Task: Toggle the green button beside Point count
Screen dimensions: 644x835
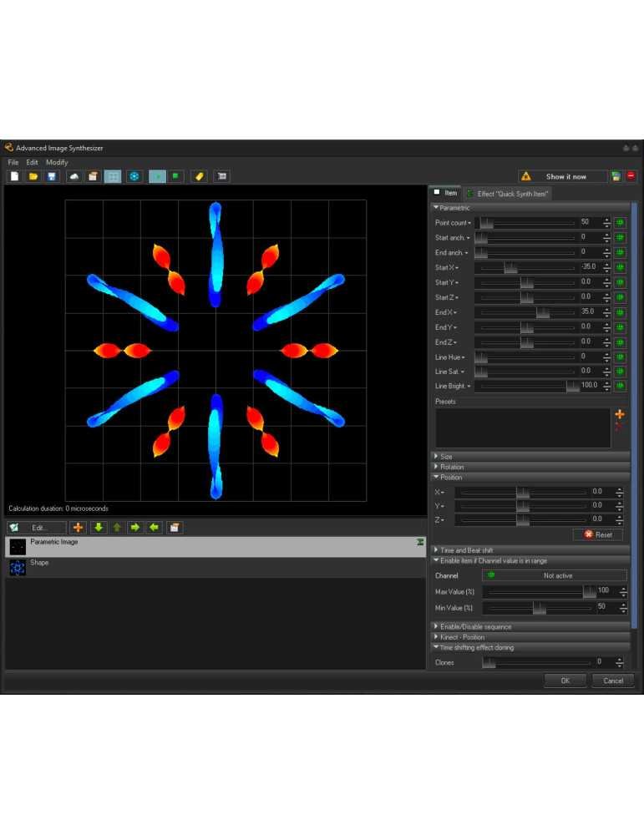Action: tap(620, 223)
